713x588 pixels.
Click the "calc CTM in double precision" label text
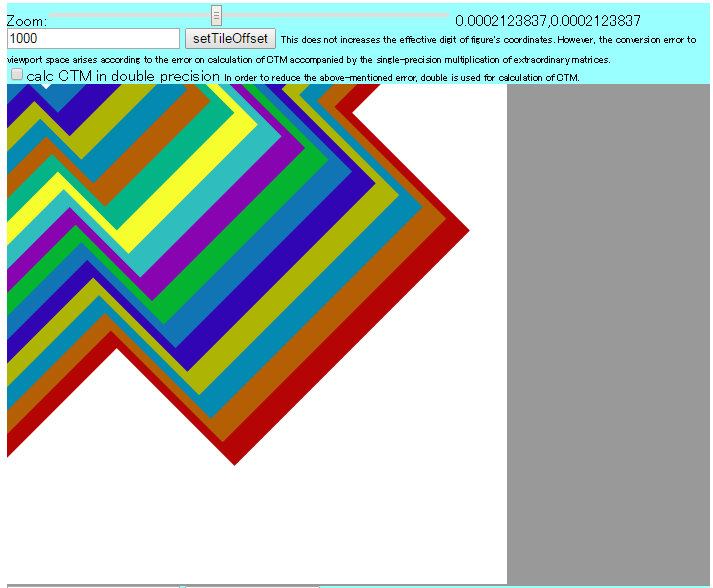coord(123,76)
